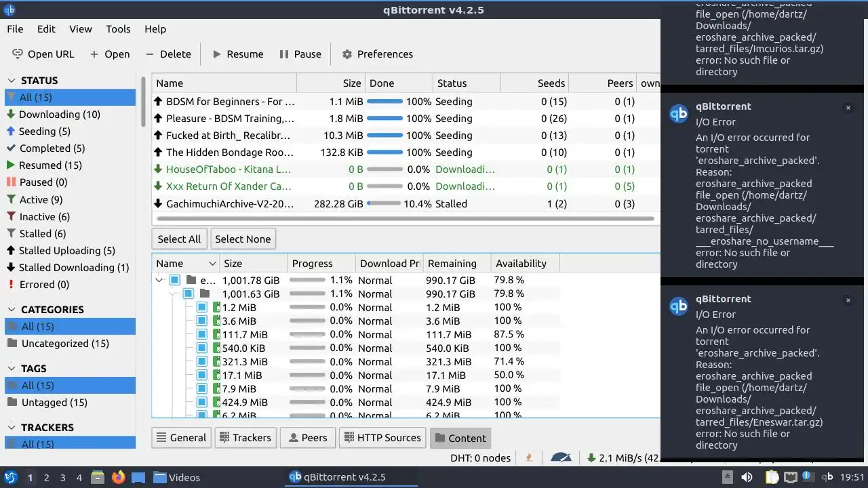The height and width of the screenshot is (488, 868).
Task: Click the Downloading (10) filter icon
Action: [11, 115]
